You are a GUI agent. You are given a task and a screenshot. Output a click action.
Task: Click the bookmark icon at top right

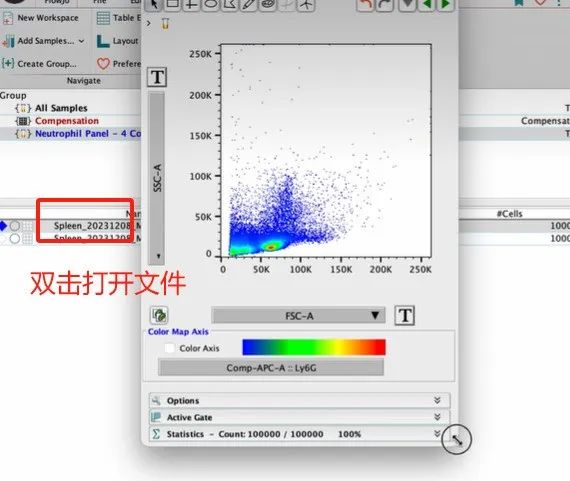pos(519,3)
